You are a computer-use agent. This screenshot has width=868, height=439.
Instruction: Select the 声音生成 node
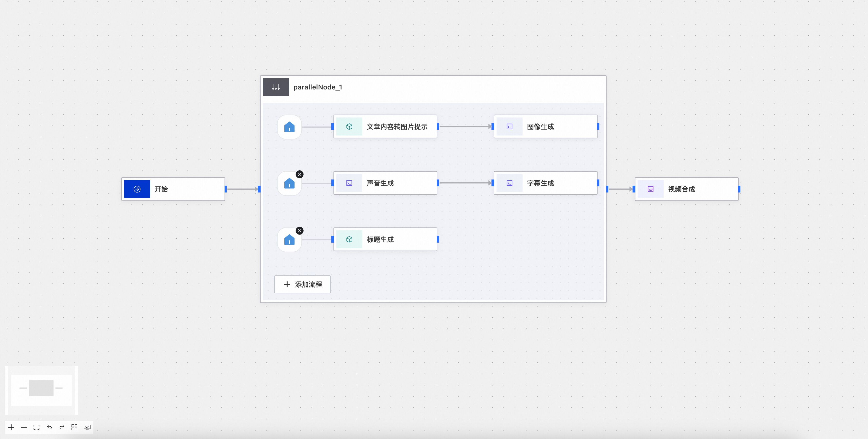click(x=385, y=183)
